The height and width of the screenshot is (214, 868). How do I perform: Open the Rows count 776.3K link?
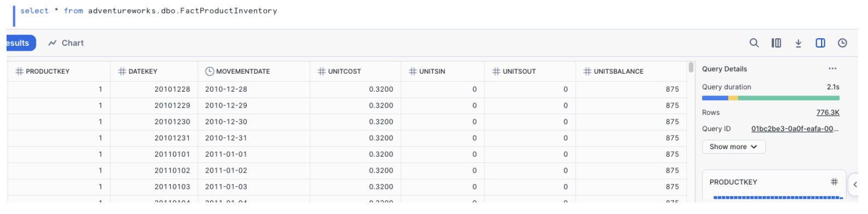click(828, 112)
